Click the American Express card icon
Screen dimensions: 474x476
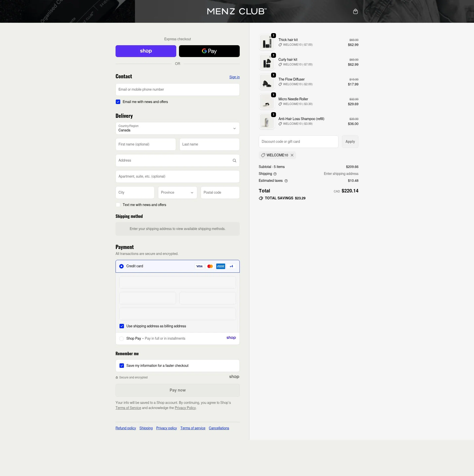[221, 266]
